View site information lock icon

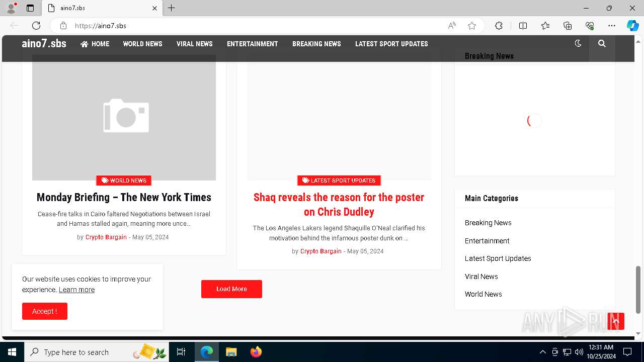pos(63,26)
